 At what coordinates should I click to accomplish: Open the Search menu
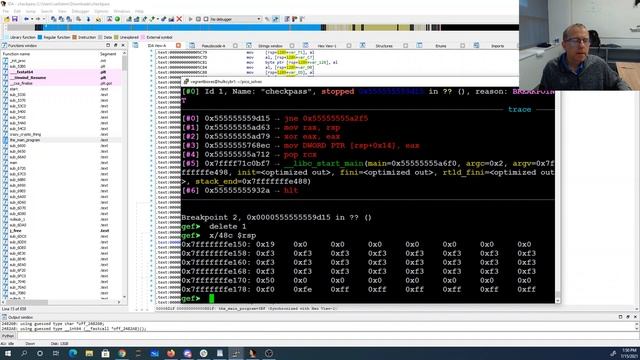47,11
